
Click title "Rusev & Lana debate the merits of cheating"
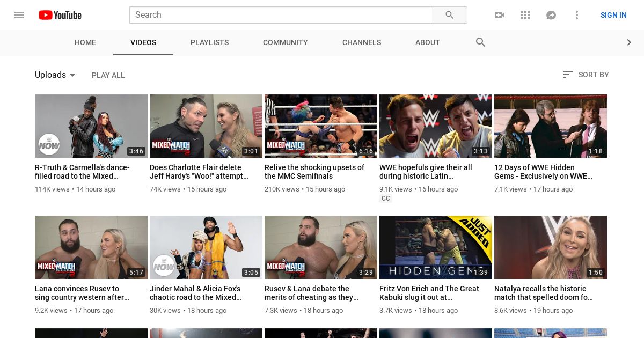click(x=311, y=293)
